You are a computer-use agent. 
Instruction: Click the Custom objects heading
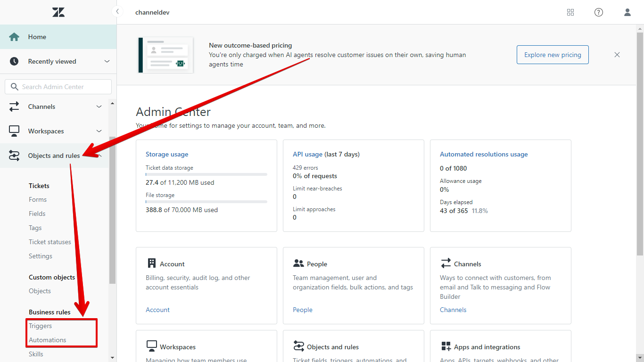tap(52, 277)
